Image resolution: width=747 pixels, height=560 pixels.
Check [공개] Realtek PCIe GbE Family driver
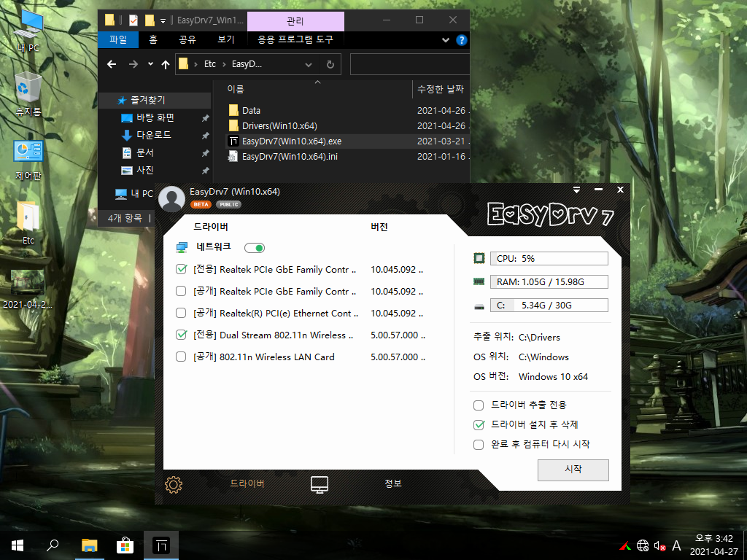pyautogui.click(x=181, y=291)
